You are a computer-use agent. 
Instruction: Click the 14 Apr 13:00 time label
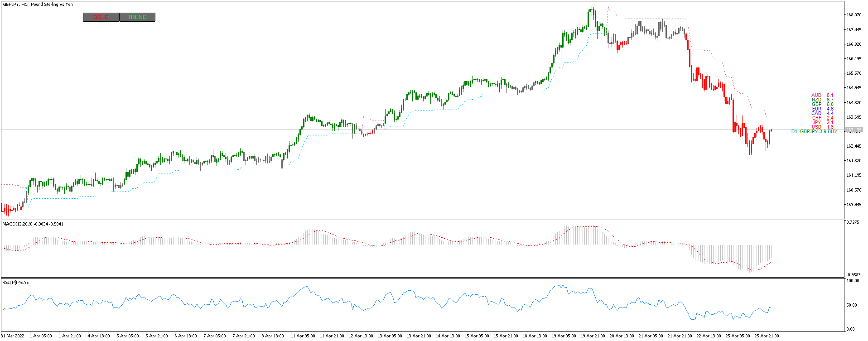pyautogui.click(x=448, y=336)
